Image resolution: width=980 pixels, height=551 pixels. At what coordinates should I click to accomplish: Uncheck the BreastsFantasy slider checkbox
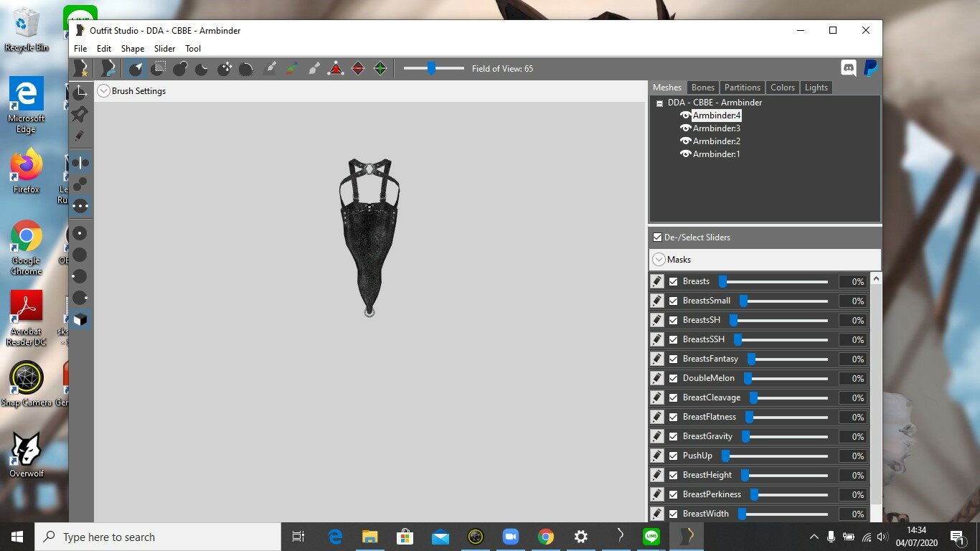point(673,359)
